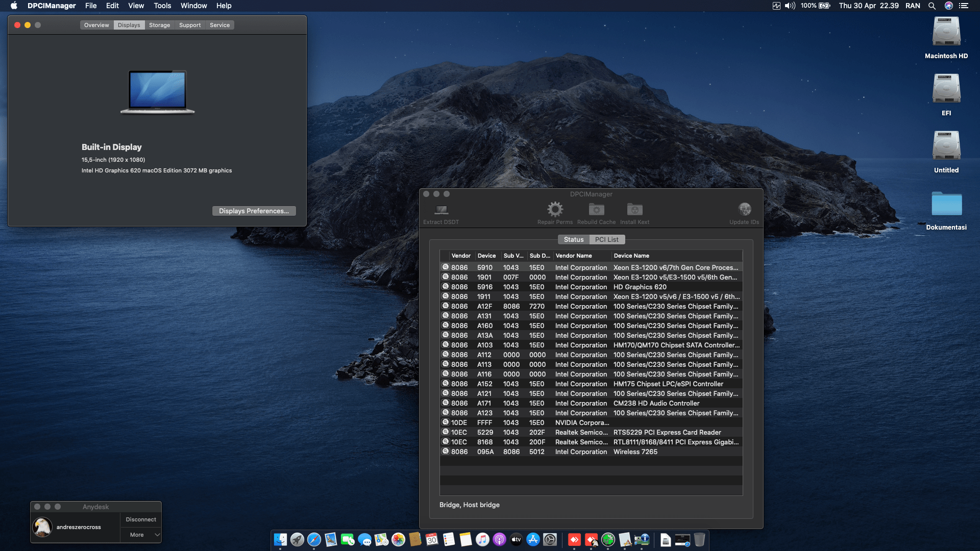The width and height of the screenshot is (980, 551).
Task: Select the RTS5229 PCI Express Card Reader row
Action: [x=591, y=433]
